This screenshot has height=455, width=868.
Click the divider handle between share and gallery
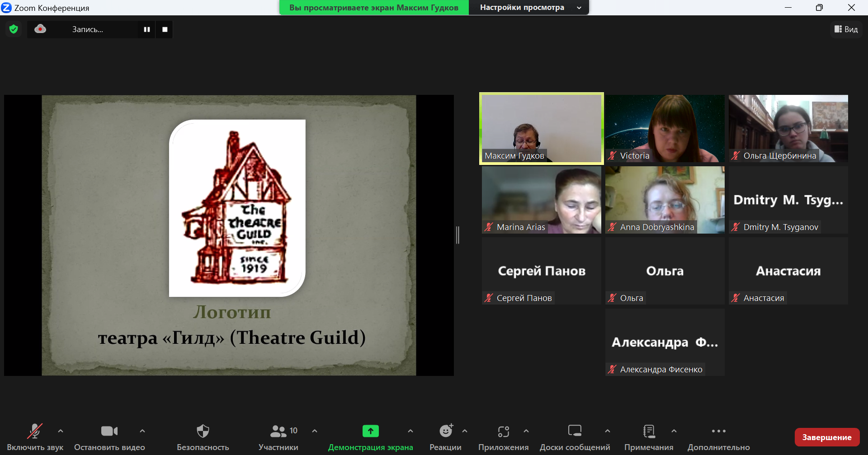[458, 235]
